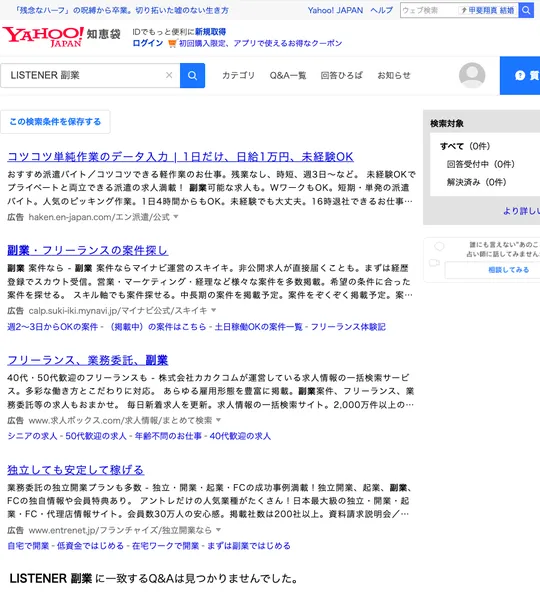
Task: Open 副業・フリーランスの案件探し ad title
Action: pos(88,250)
